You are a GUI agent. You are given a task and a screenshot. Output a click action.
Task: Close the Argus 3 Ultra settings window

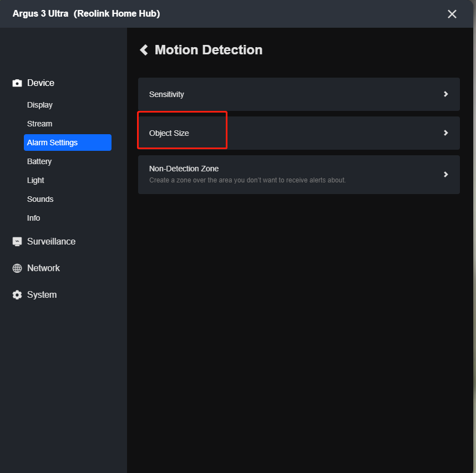[452, 14]
